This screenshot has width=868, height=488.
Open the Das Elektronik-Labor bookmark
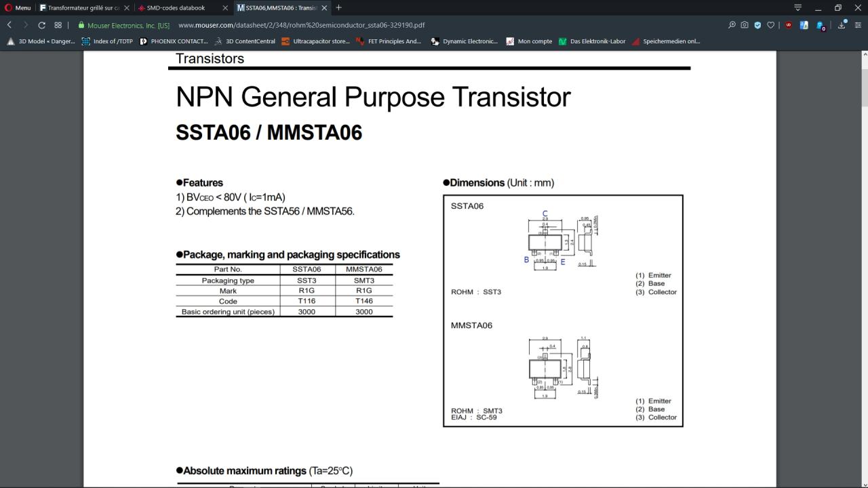click(x=592, y=41)
